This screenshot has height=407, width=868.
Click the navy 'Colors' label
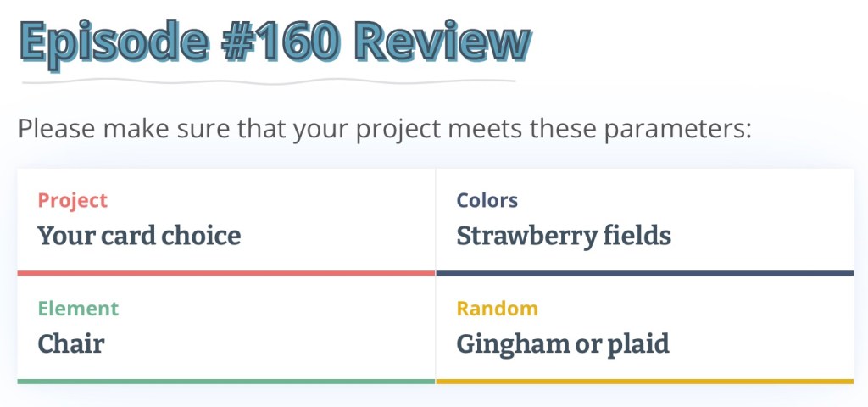coord(487,200)
